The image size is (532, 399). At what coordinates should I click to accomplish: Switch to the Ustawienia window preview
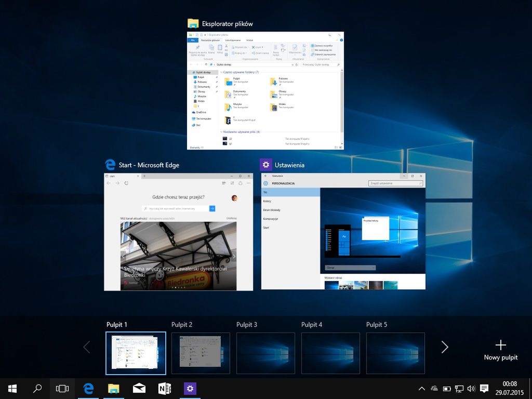tap(343, 231)
